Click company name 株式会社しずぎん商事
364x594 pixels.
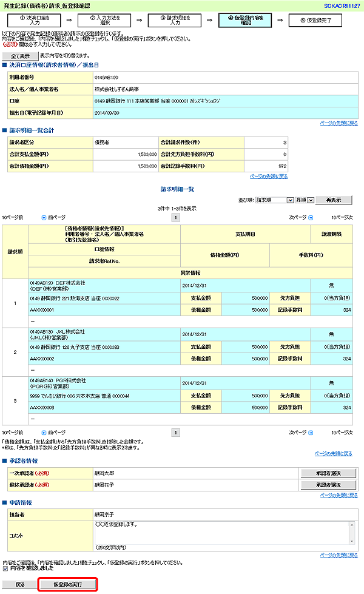tap(116, 89)
